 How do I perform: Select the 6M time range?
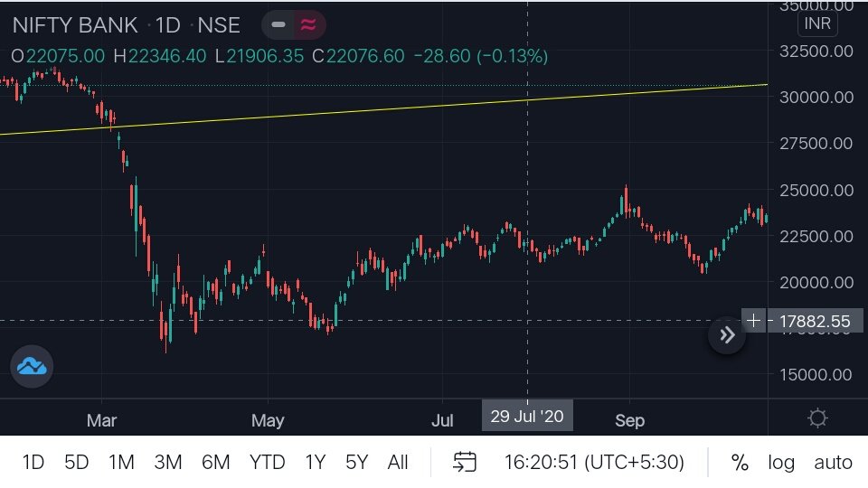215,462
